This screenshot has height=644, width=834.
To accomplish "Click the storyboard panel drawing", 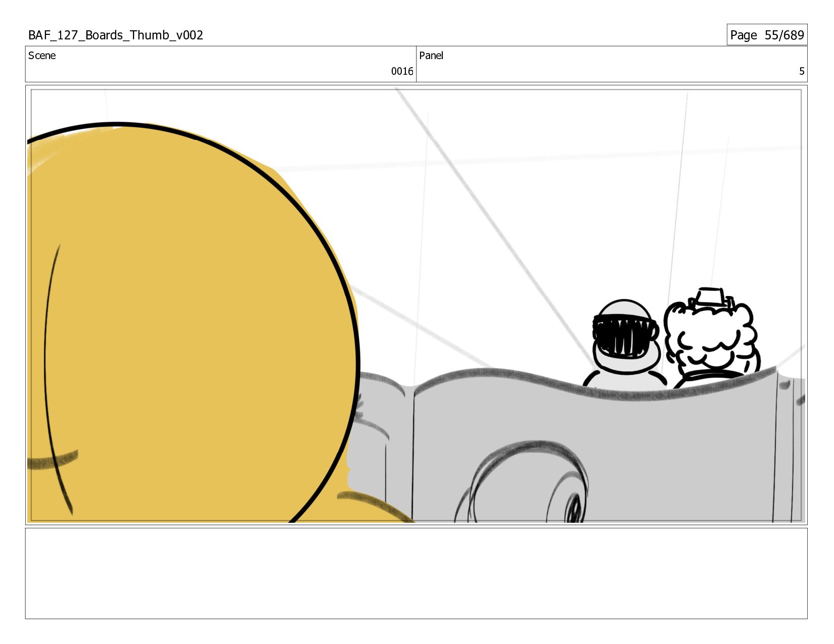I will [x=416, y=305].
